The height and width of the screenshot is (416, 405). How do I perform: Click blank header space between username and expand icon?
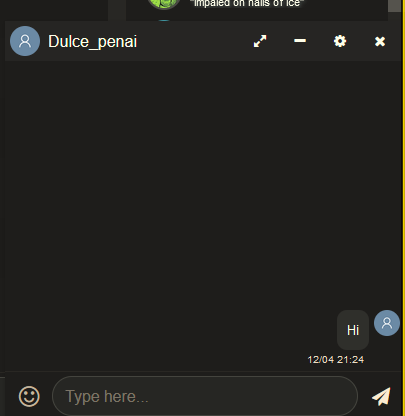coord(195,41)
